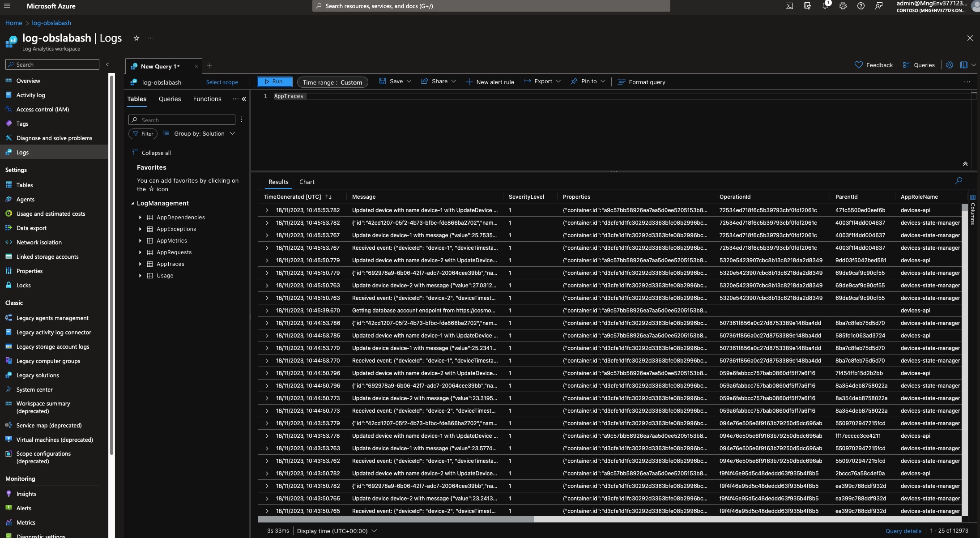980x538 pixels.
Task: Open Diagnose and solve problems
Action: (x=54, y=138)
